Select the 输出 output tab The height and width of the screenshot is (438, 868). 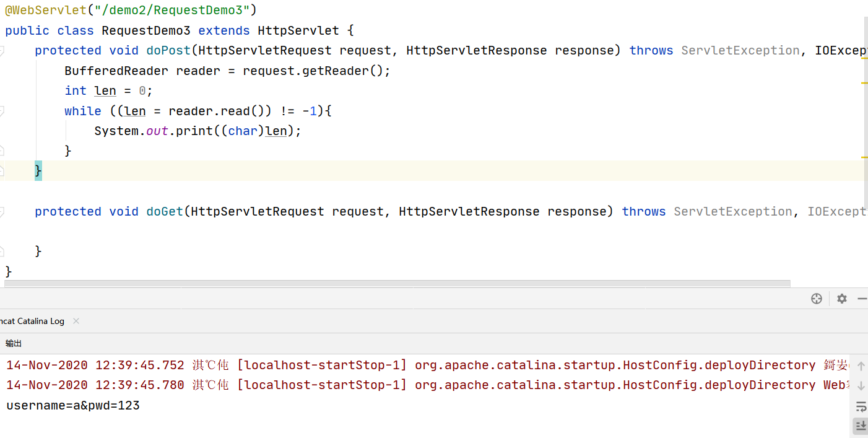[14, 343]
